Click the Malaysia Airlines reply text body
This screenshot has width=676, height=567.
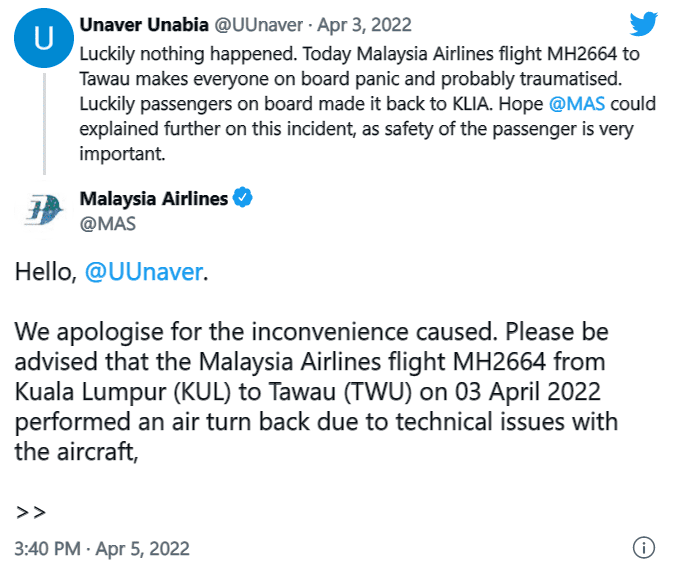pos(316,392)
